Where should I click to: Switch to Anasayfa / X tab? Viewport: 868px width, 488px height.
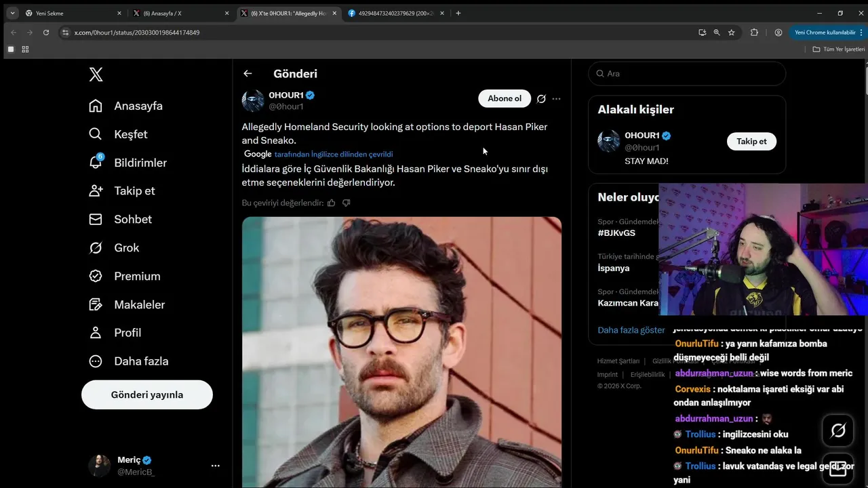click(x=180, y=13)
